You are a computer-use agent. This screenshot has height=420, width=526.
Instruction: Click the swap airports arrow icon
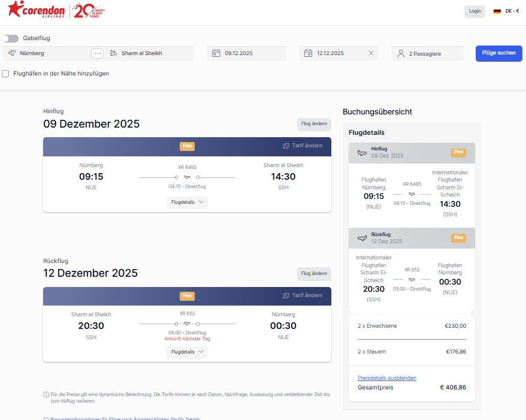97,53
